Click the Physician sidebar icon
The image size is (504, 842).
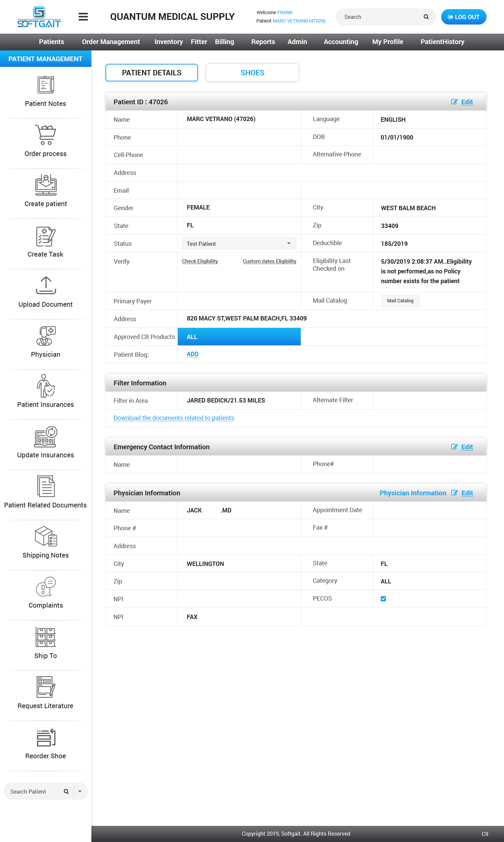pos(45,336)
